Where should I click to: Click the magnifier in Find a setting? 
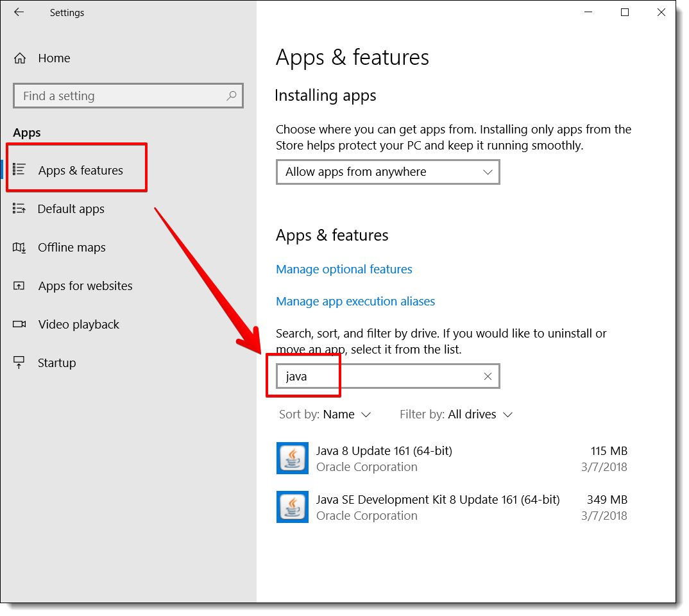[x=232, y=96]
